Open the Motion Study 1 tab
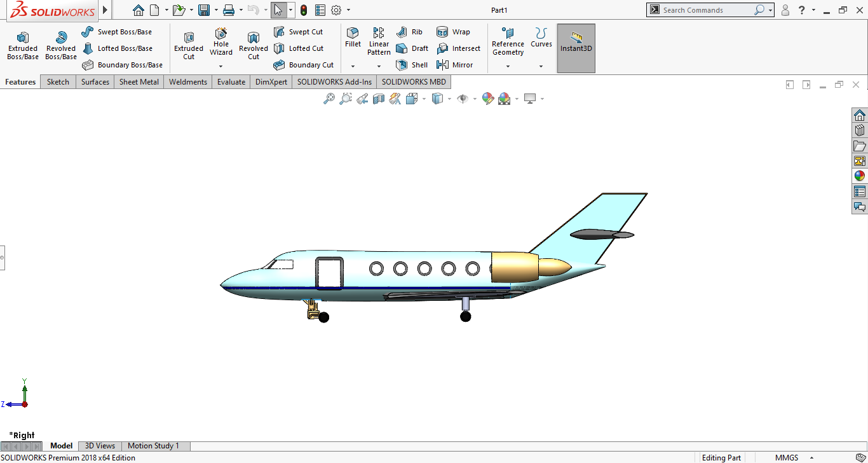 tap(153, 446)
